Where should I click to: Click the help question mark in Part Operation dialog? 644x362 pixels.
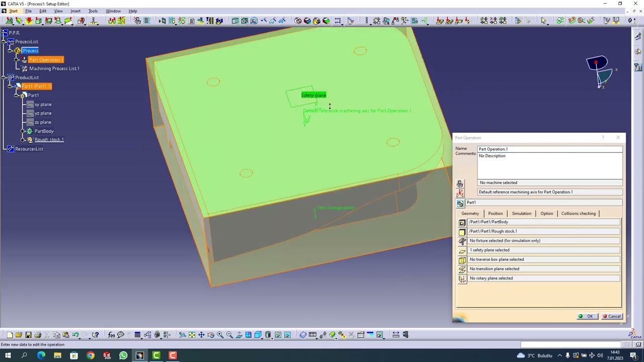[603, 138]
